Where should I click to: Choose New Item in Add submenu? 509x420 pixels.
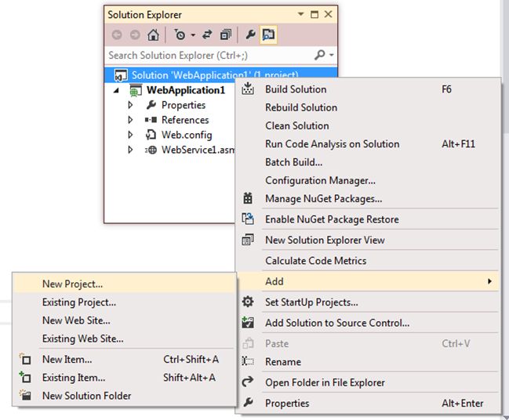(x=125, y=359)
